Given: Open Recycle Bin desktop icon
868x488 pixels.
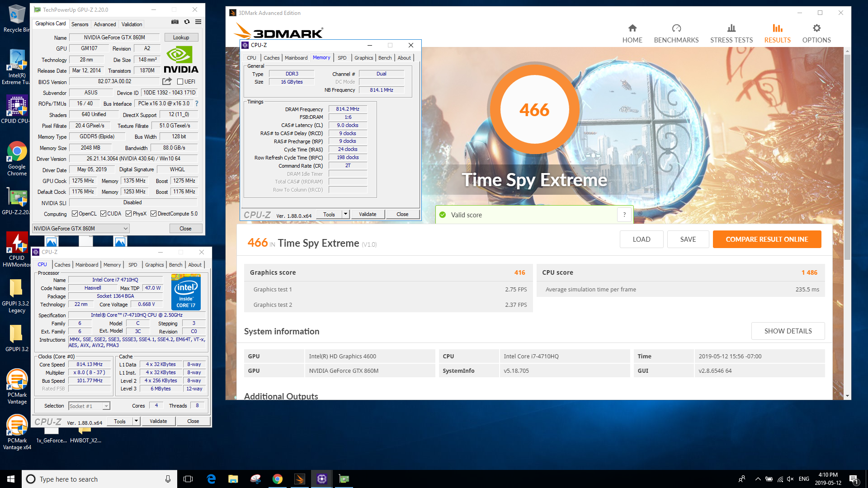Looking at the screenshot, I should coord(17,18).
